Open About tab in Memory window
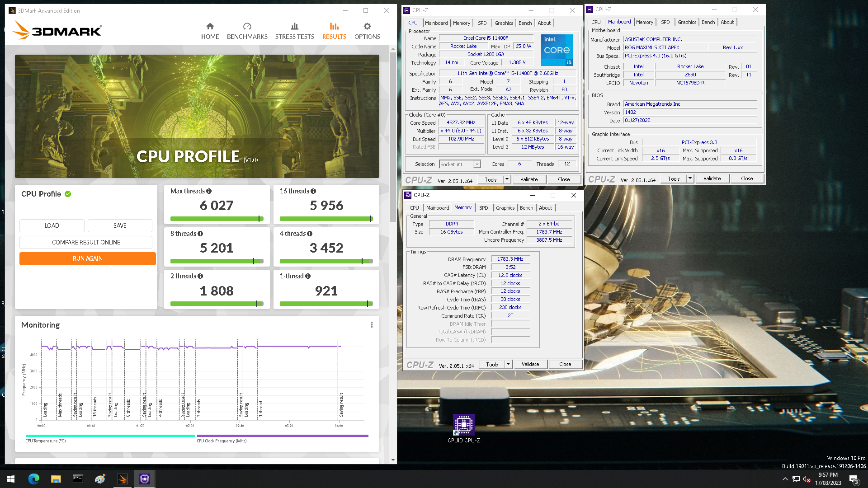Image resolution: width=868 pixels, height=488 pixels. point(546,208)
